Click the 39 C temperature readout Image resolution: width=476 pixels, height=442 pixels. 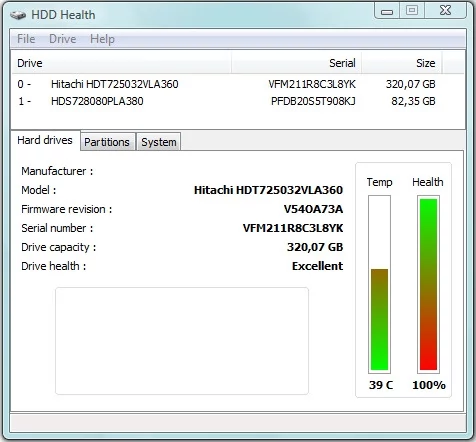(x=381, y=385)
